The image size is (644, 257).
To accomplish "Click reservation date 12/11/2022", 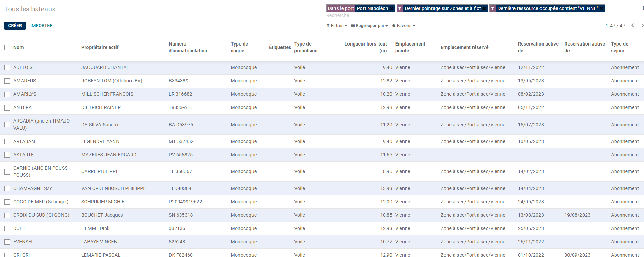I will (x=531, y=67).
